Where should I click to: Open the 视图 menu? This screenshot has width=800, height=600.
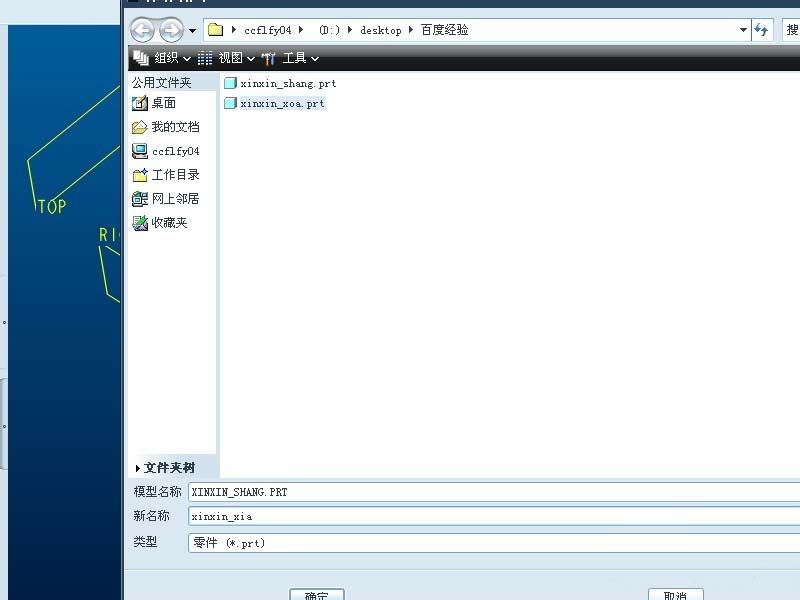236,58
